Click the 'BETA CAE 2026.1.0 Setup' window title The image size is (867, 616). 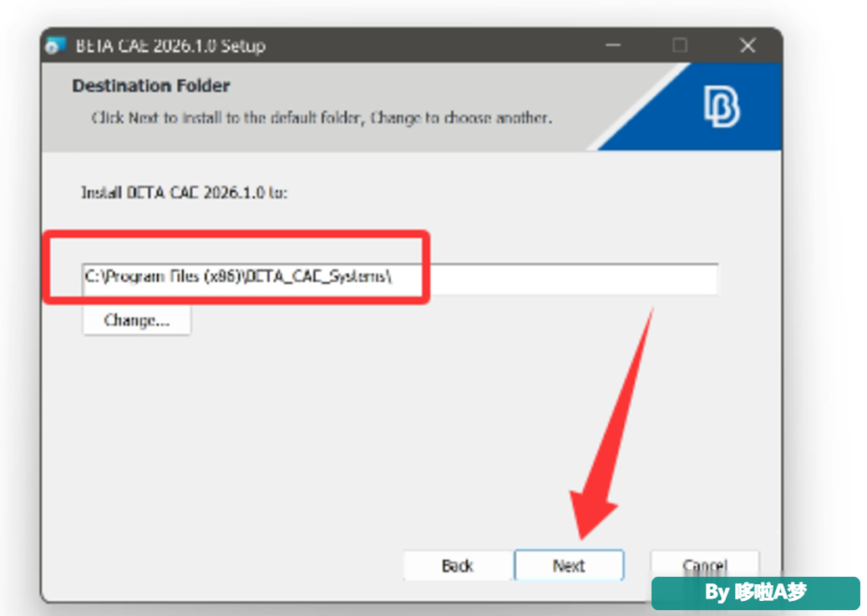point(171,46)
